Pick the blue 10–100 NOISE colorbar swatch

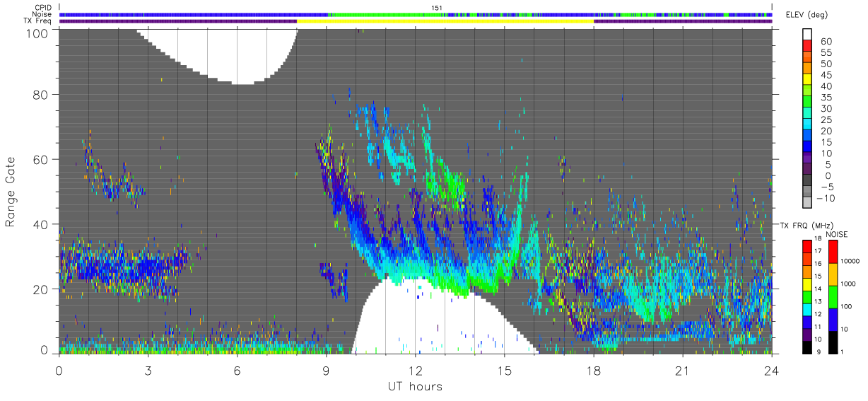pyautogui.click(x=833, y=319)
